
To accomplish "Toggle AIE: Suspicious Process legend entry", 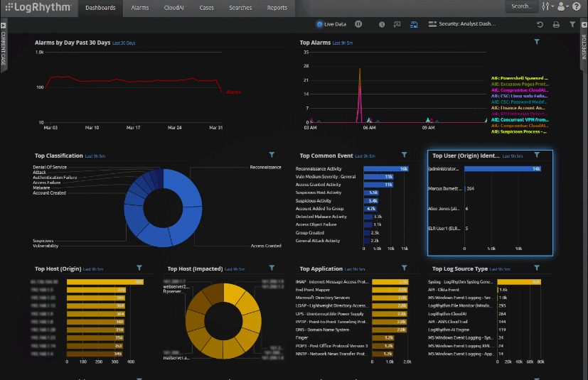I will point(519,132).
